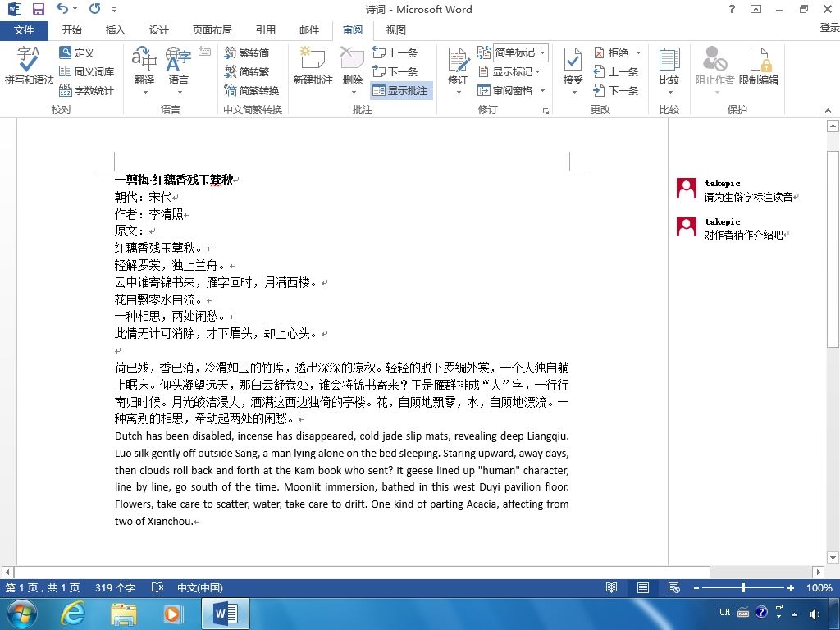Open Word help question mark
The height and width of the screenshot is (630, 840).
(x=732, y=9)
